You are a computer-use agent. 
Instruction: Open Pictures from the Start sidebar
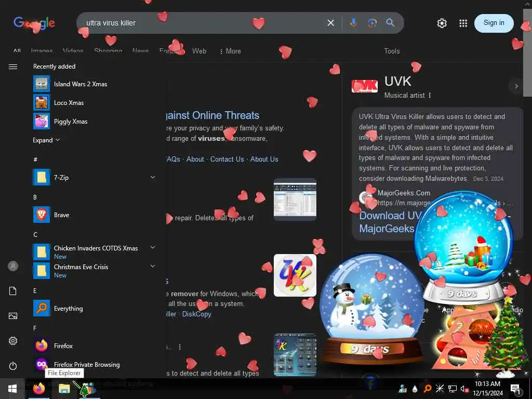coord(13,316)
